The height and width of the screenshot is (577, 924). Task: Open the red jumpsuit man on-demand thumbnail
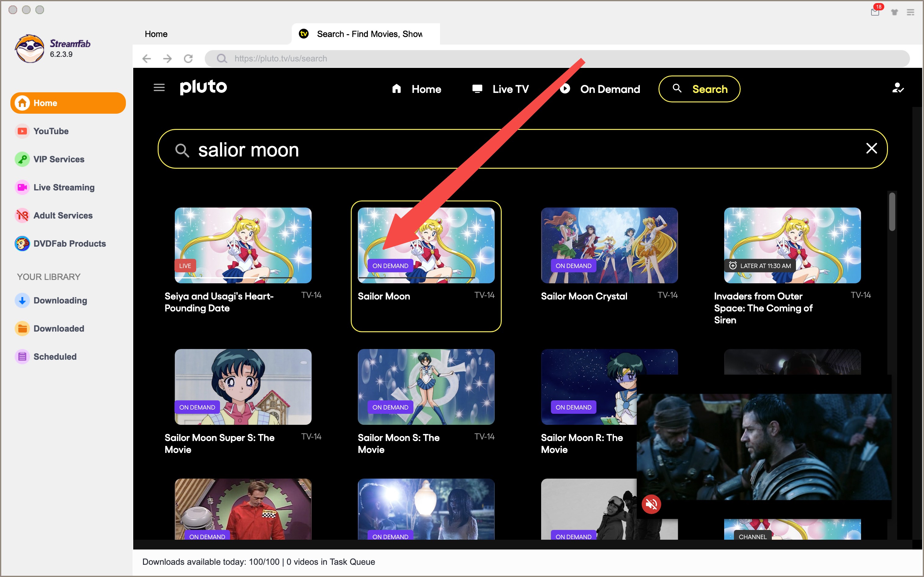click(x=243, y=509)
